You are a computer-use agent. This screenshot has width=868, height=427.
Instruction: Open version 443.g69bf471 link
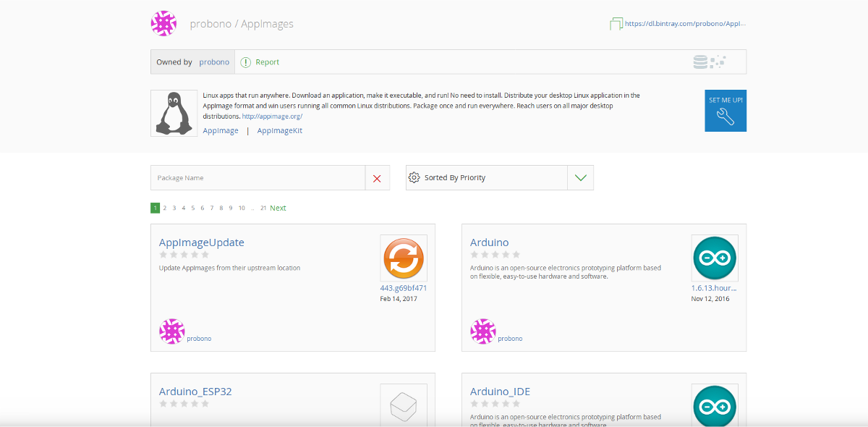pos(404,288)
